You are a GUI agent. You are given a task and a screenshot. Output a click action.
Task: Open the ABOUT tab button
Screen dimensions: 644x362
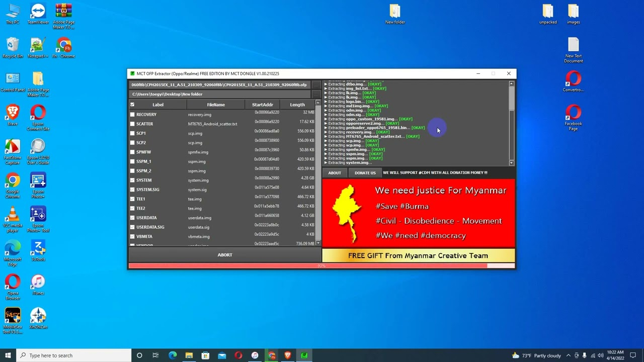335,173
